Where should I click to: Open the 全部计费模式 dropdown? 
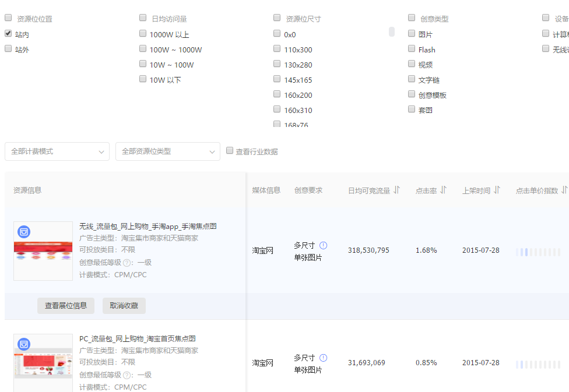[57, 151]
